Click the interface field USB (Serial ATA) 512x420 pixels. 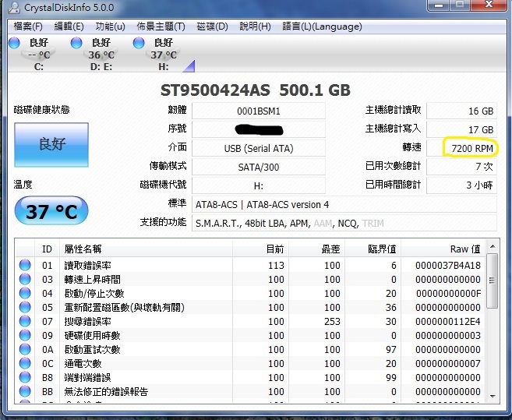click(x=259, y=149)
